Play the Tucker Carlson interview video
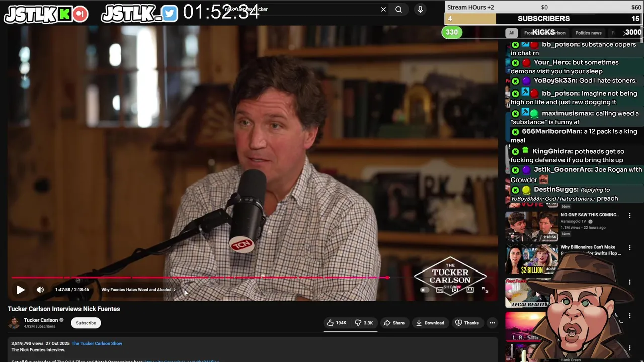 (x=21, y=290)
